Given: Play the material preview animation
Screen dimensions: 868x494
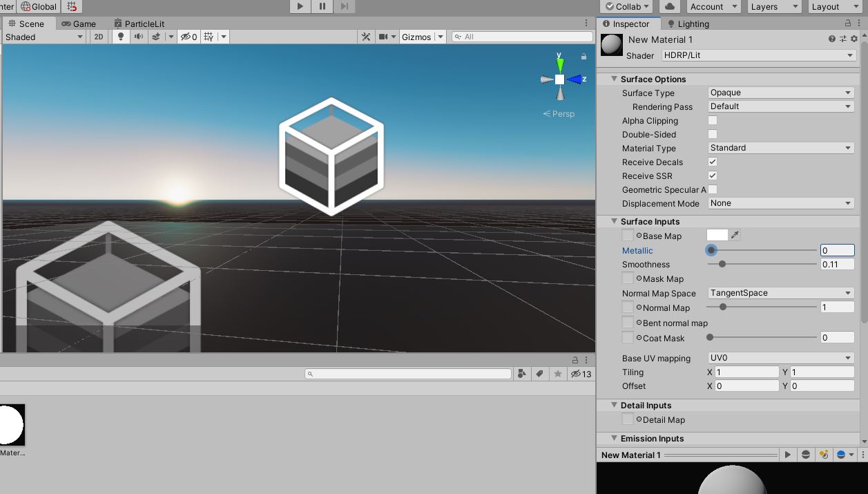Looking at the screenshot, I should click(787, 455).
